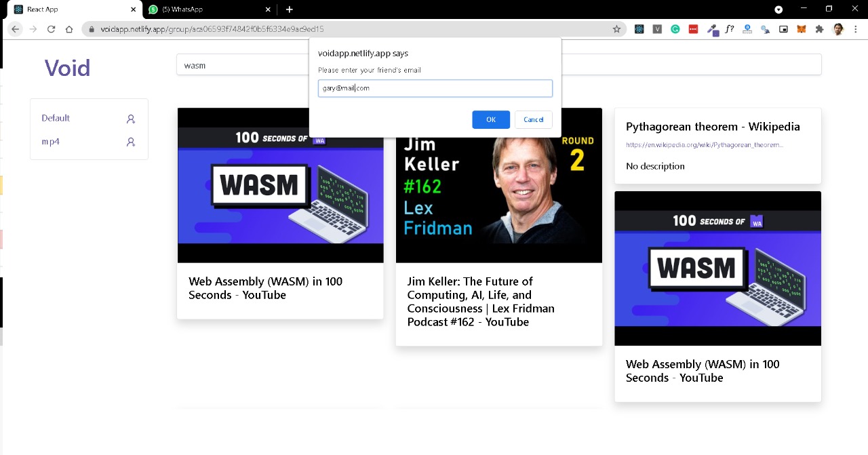
Task: Click 'Please enter your friend's email' label
Action: (370, 71)
